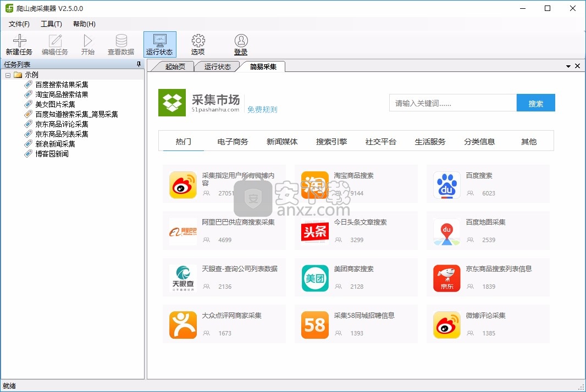Open the 文件(F) menu
The image size is (586, 392).
point(19,24)
